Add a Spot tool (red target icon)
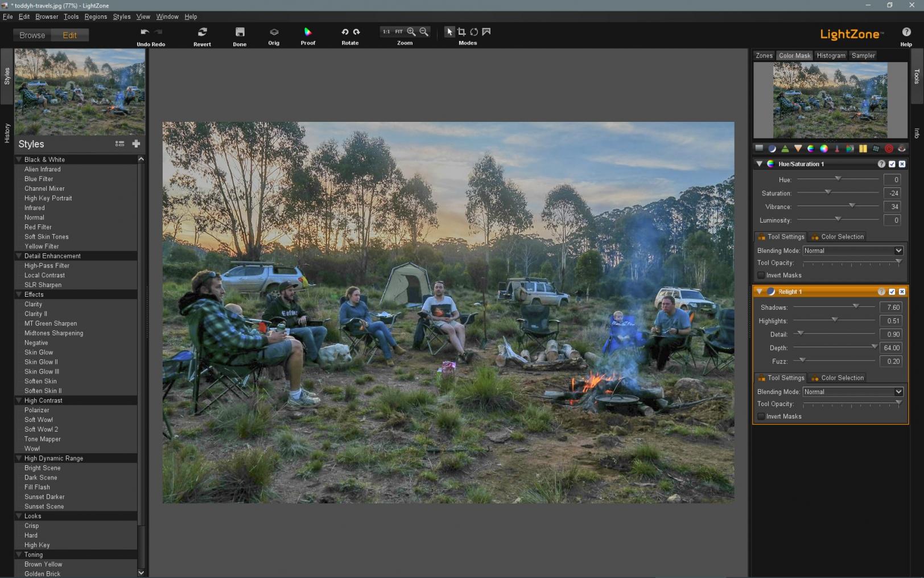This screenshot has width=924, height=578. point(889,148)
